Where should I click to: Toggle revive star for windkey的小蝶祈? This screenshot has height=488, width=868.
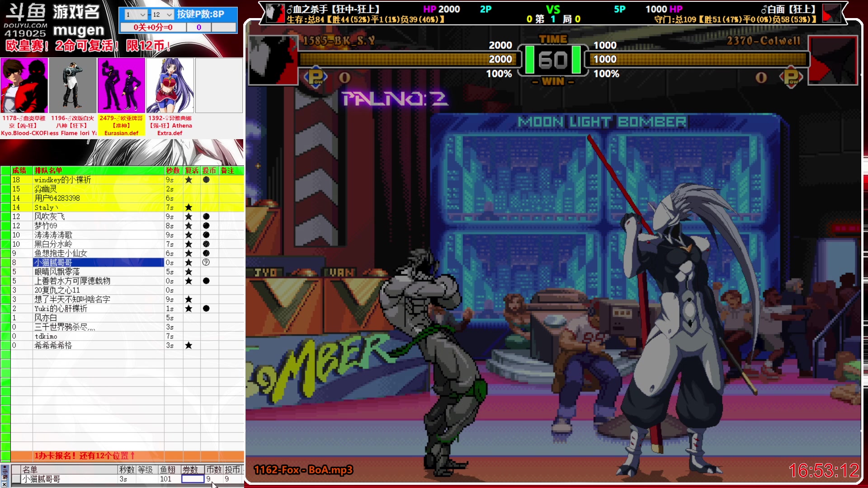pyautogui.click(x=189, y=180)
